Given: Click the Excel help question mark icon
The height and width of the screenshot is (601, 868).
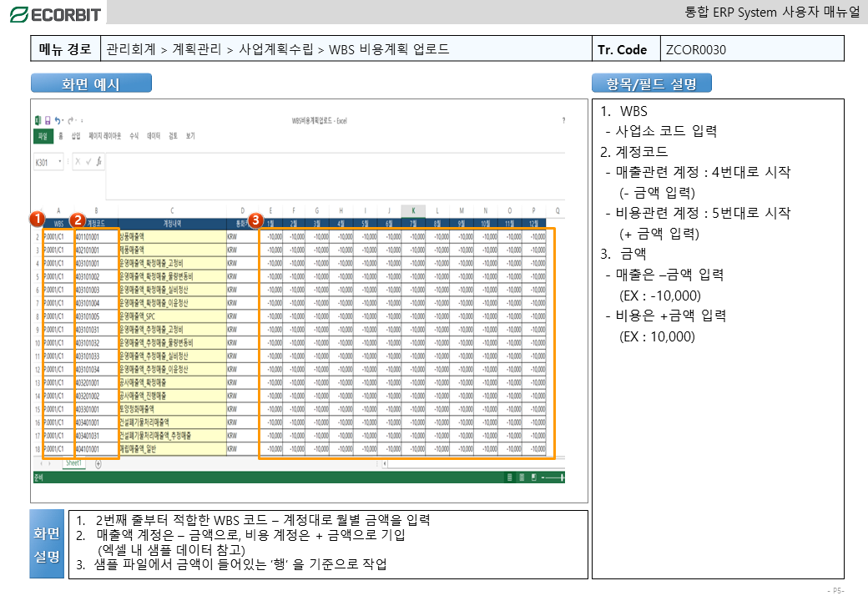Looking at the screenshot, I should (x=563, y=120).
